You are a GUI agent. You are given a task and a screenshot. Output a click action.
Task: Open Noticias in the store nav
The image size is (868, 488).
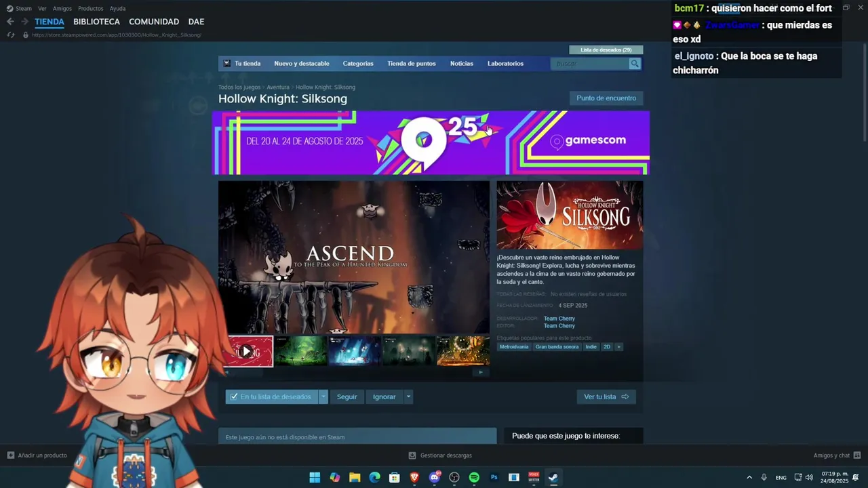[462, 64]
